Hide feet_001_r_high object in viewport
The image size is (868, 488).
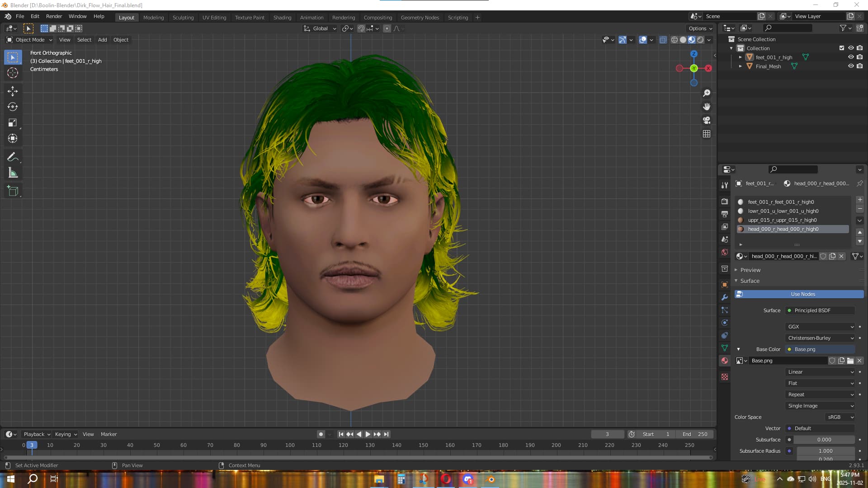click(850, 57)
